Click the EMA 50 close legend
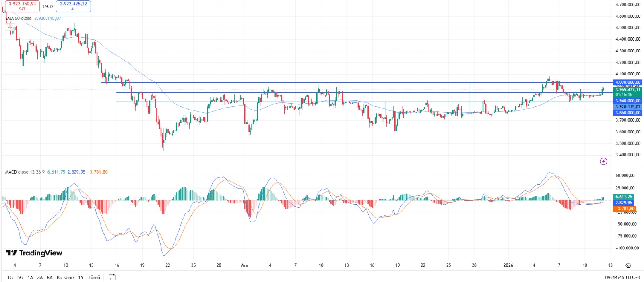 18,18
